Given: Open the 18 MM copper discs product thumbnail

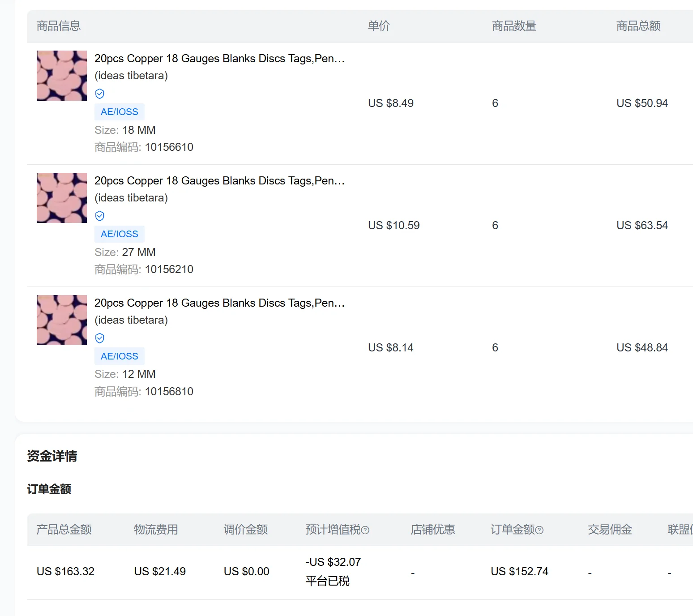Looking at the screenshot, I should 62,76.
